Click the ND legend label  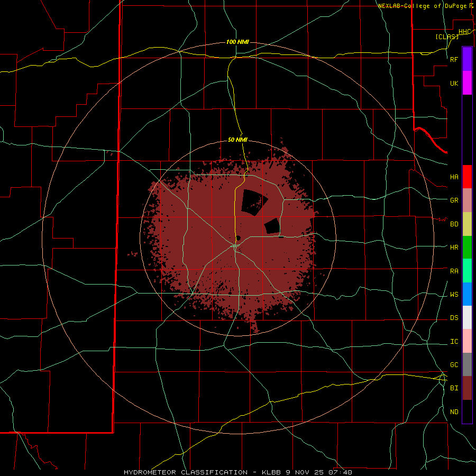(454, 412)
